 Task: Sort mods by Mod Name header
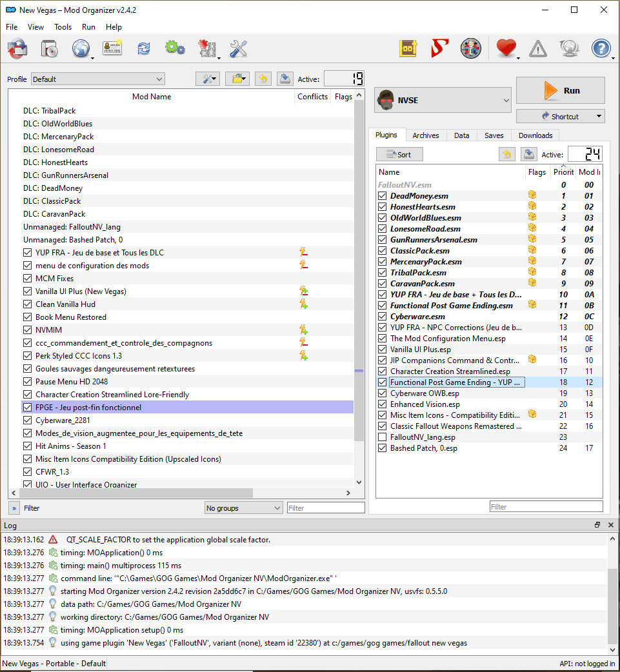pos(152,97)
